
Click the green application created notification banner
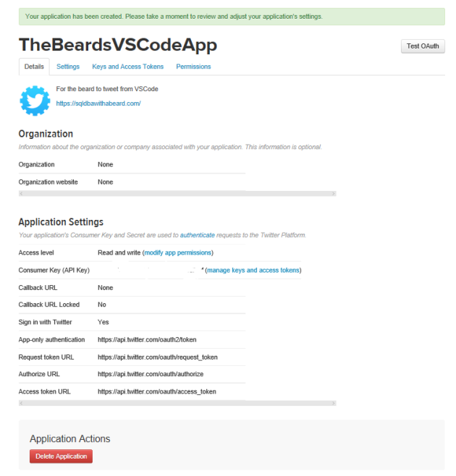pos(232,16)
